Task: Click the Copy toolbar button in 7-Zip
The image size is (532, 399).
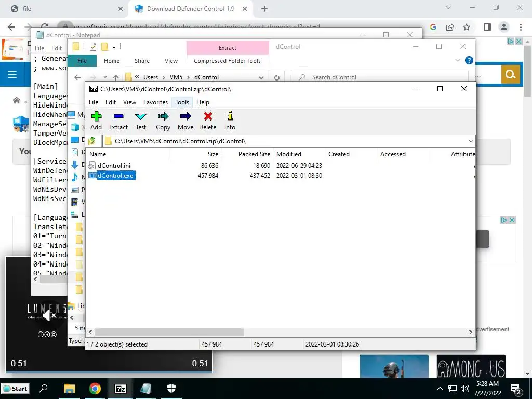Action: point(163,121)
